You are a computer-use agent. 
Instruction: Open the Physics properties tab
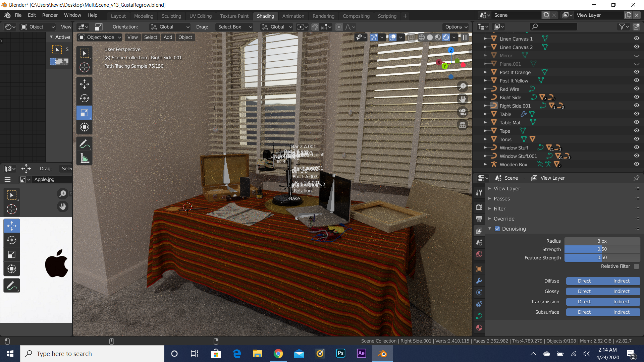(x=479, y=292)
